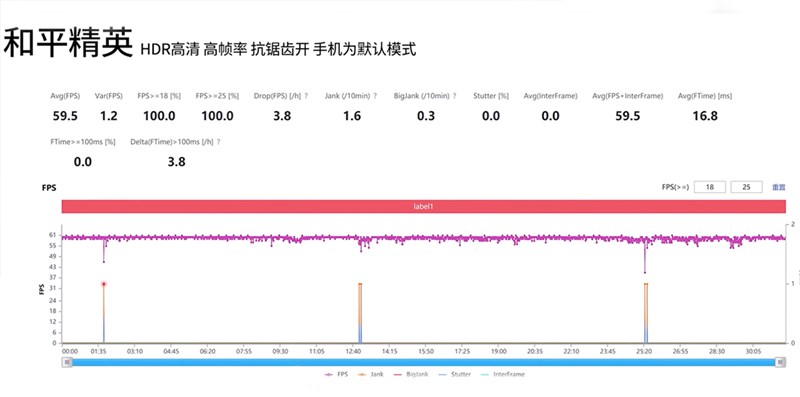
Task: Click the help icon next to Delta(FTime)>100ms
Action: click(218, 142)
